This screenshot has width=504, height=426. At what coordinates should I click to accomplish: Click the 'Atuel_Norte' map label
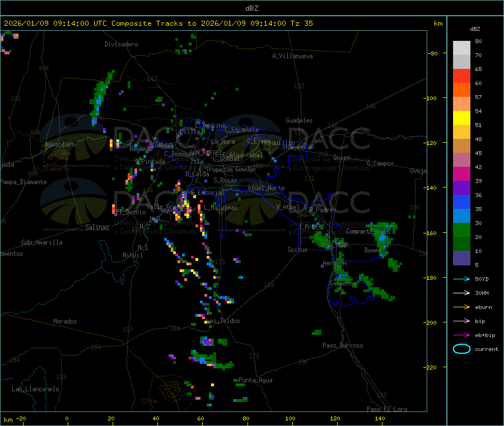[266, 188]
